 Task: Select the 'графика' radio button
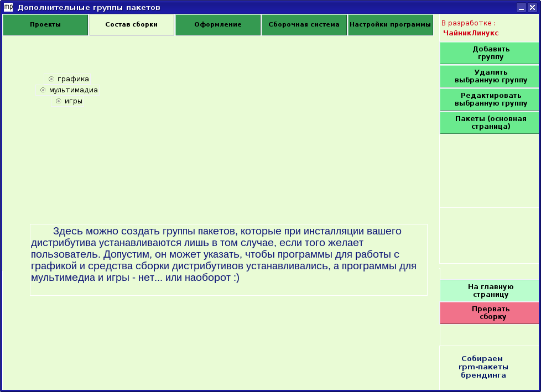(x=51, y=79)
